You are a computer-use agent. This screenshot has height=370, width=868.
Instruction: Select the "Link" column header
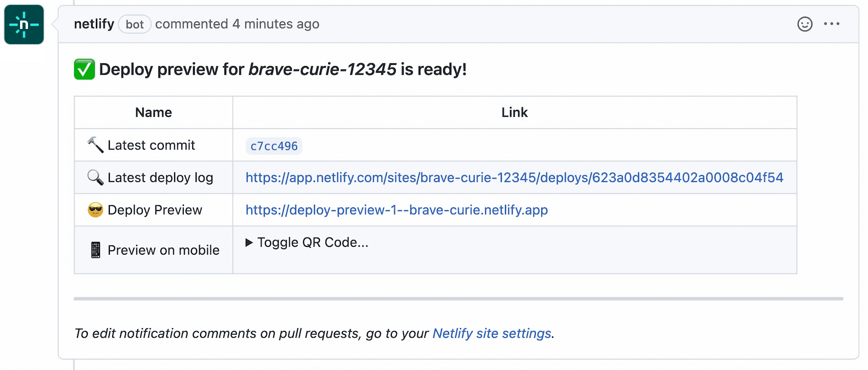coord(514,112)
